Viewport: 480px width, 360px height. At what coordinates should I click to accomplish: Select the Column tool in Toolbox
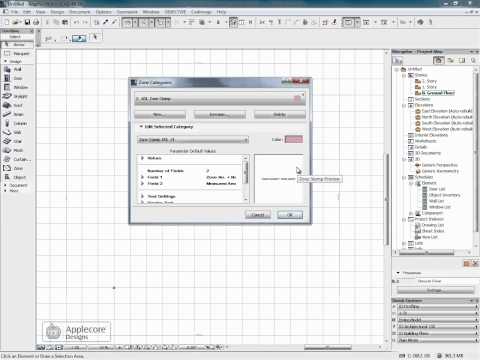point(17,123)
